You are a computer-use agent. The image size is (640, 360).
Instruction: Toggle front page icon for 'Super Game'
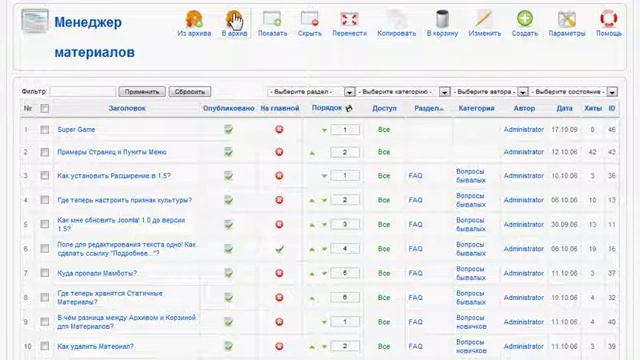[x=279, y=129]
